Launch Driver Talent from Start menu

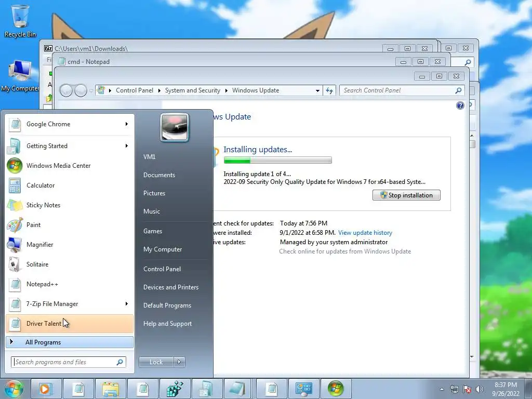[70, 324]
